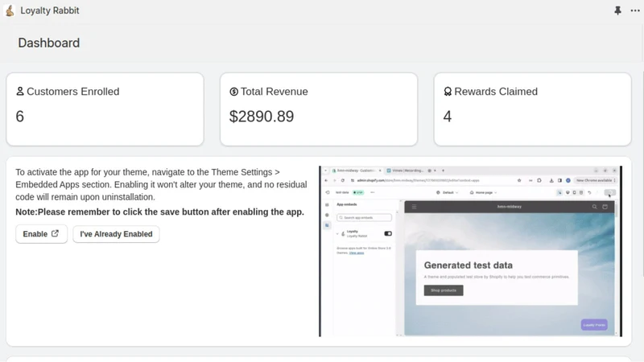Click the Dashboard page heading
Image resolution: width=644 pixels, height=362 pixels.
click(49, 43)
